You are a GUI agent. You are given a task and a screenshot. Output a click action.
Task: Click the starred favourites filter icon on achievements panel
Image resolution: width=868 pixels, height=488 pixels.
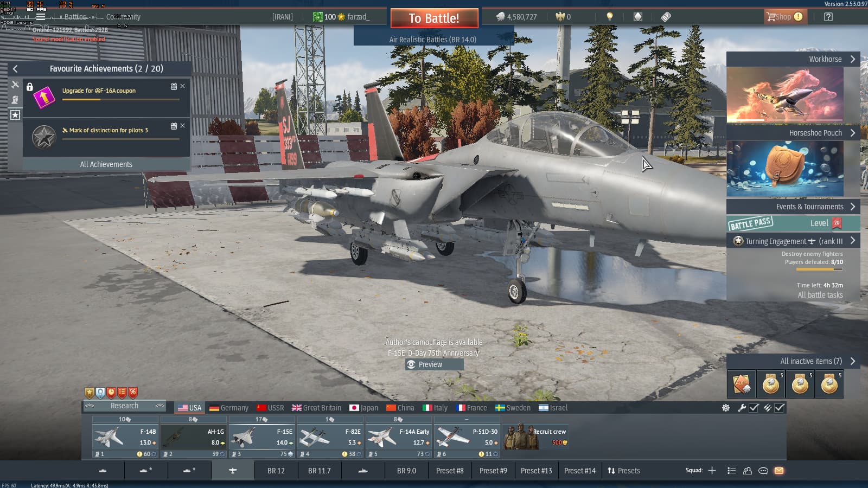15,115
